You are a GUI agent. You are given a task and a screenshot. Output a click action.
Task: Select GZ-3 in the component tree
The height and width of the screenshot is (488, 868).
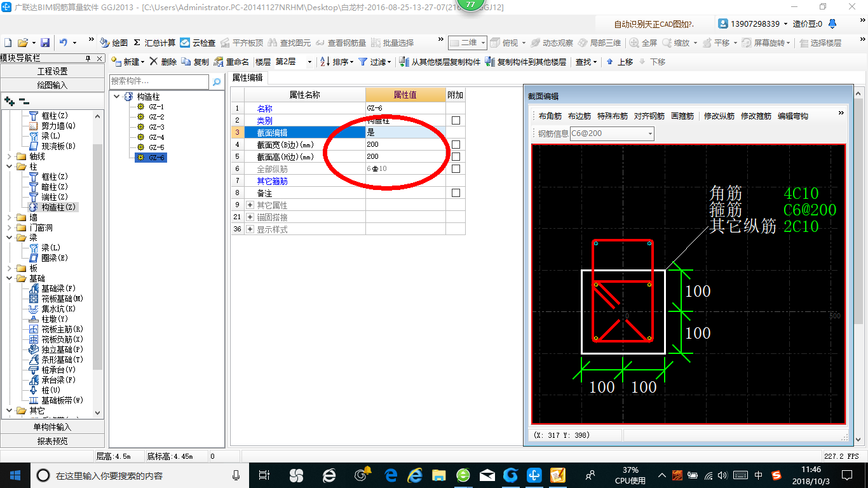(x=156, y=127)
